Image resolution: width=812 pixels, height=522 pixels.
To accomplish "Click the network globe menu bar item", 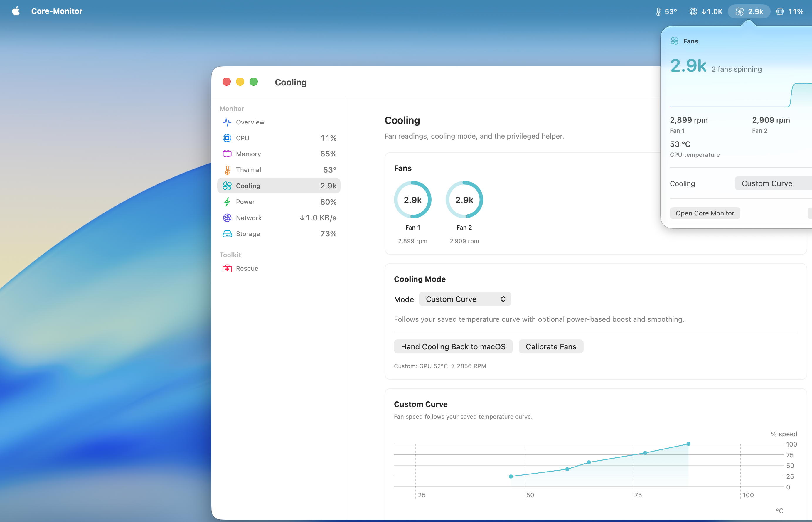I will click(x=706, y=11).
